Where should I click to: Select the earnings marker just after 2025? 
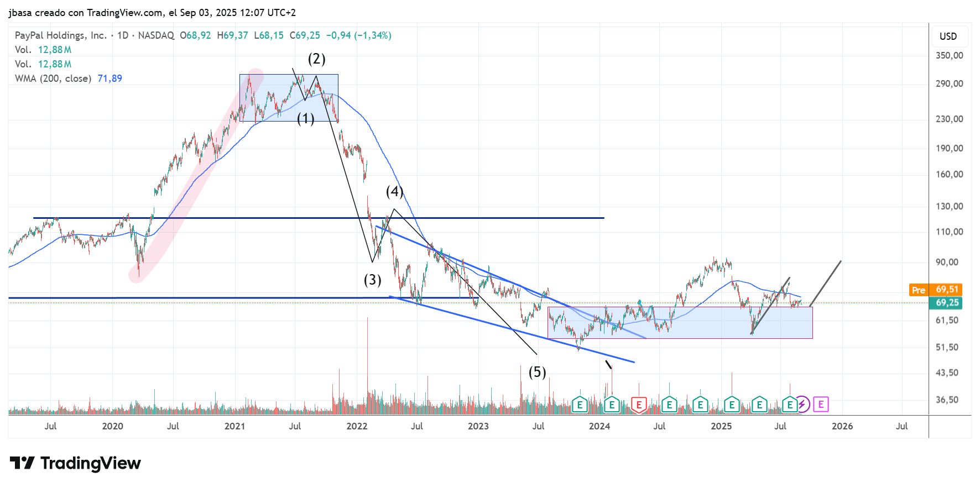click(732, 405)
